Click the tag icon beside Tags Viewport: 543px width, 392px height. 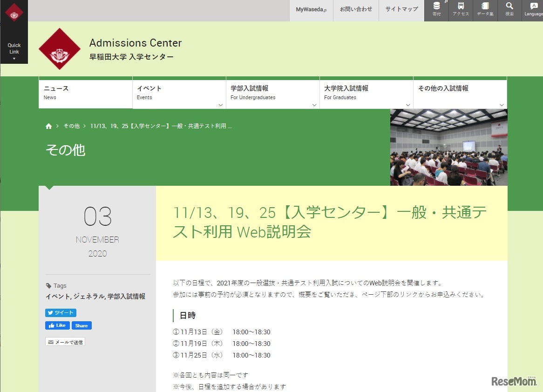[50, 285]
